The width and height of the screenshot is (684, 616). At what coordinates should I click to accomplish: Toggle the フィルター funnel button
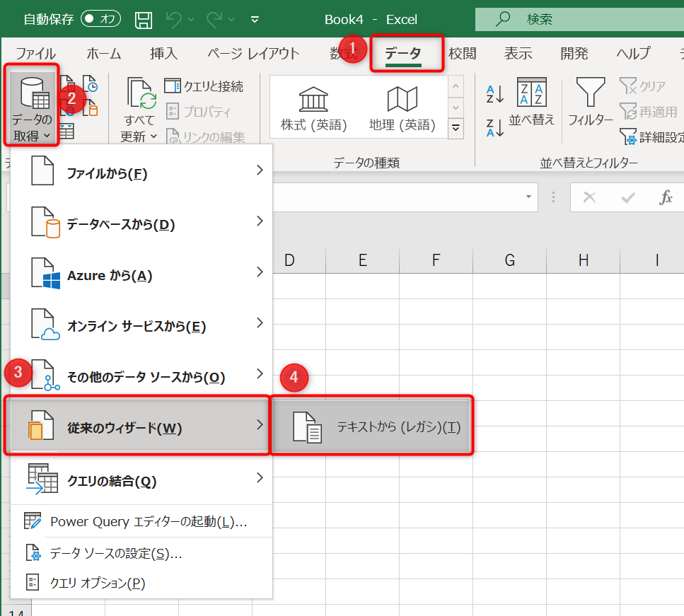591,102
